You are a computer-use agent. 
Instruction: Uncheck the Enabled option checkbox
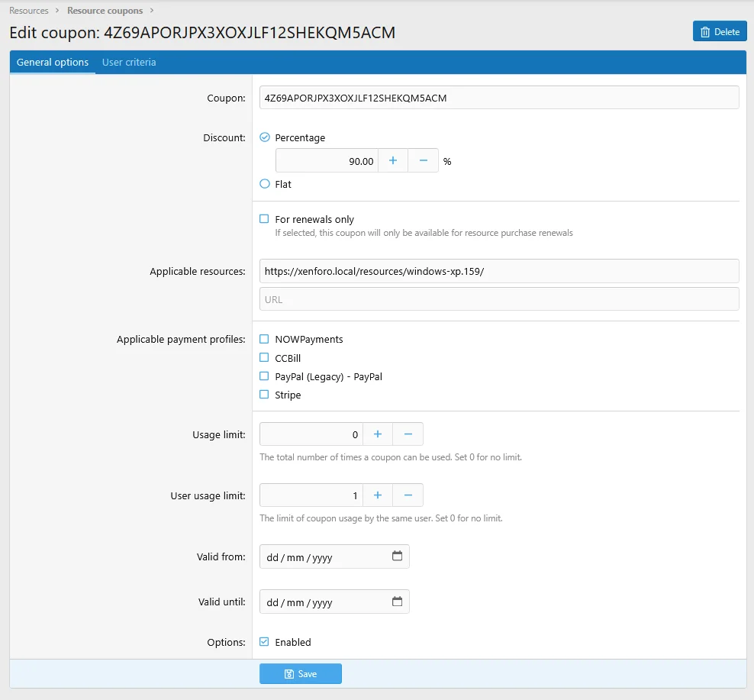tap(265, 642)
